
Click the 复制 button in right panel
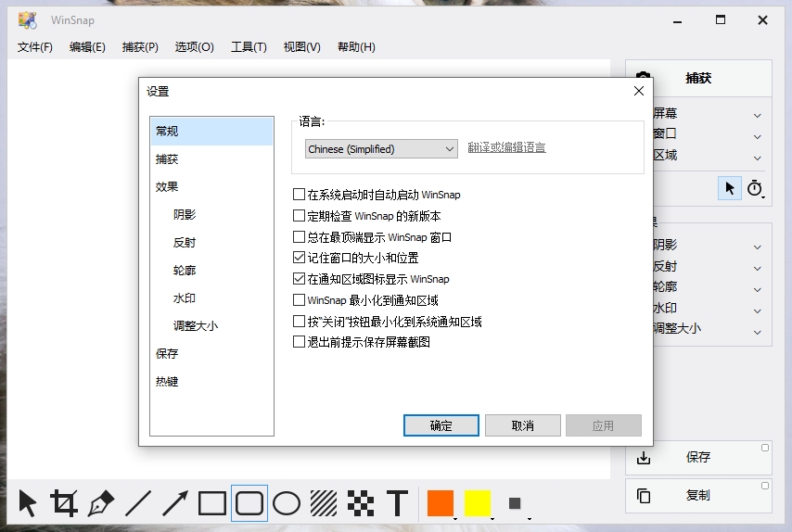tap(698, 496)
